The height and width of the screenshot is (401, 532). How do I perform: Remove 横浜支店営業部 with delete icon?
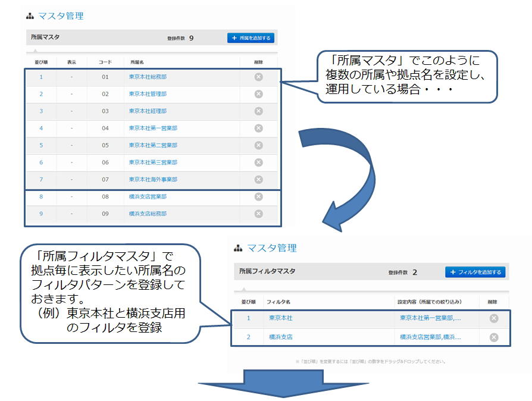[258, 197]
